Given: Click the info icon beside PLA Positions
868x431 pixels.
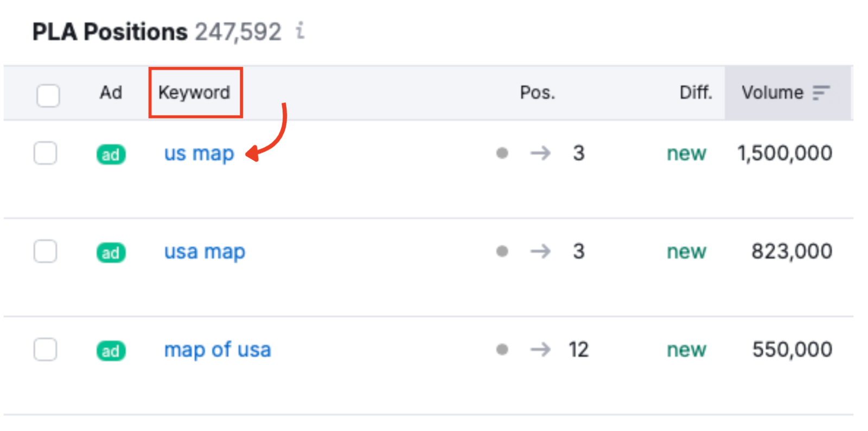Looking at the screenshot, I should coord(300,31).
